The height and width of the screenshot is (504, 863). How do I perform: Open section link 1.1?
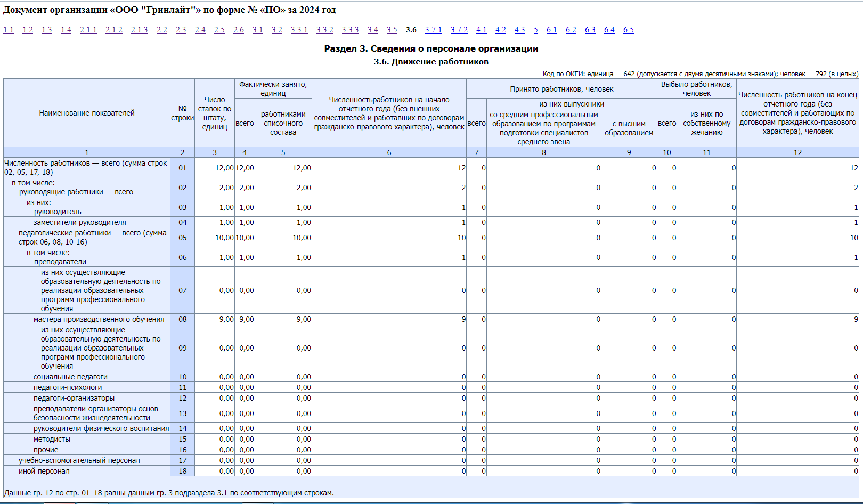[x=9, y=30]
